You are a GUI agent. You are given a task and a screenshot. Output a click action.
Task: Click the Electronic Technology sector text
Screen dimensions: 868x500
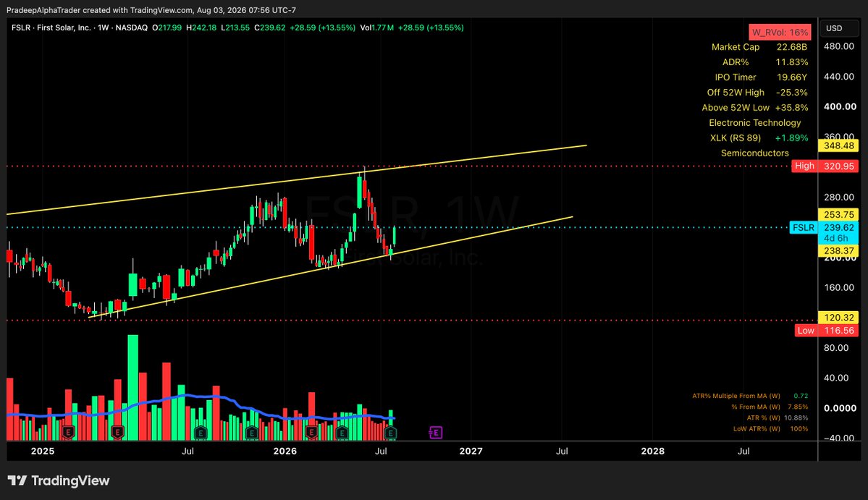tap(755, 123)
